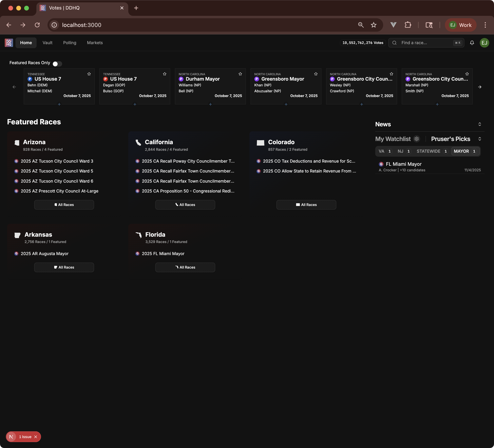Star the Tennessee US House 7 race card
Viewport: 494px width, 448px height.
pos(89,74)
